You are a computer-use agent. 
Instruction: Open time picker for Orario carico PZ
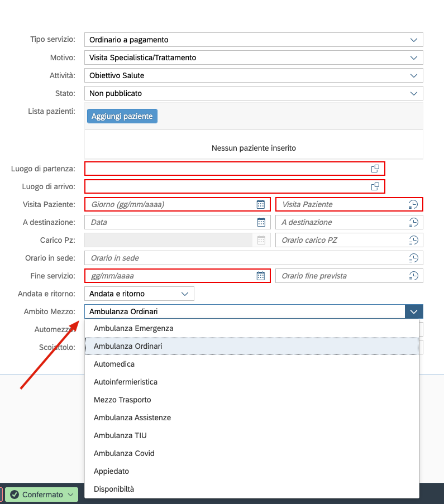click(x=413, y=240)
